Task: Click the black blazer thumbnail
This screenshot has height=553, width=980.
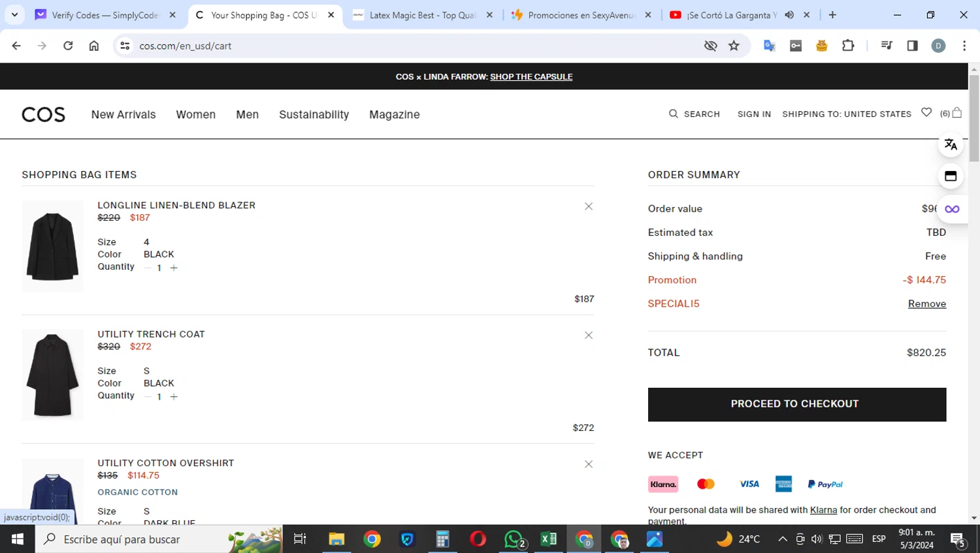Action: [53, 246]
